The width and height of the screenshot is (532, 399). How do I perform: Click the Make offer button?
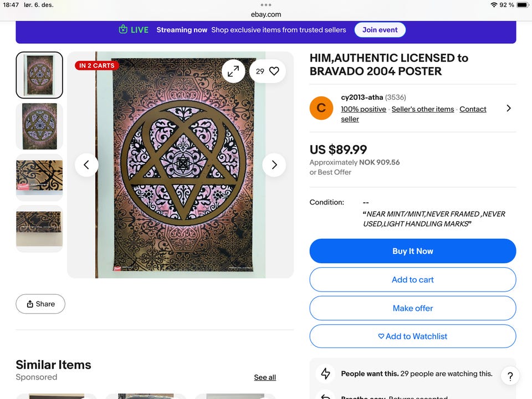pos(412,308)
